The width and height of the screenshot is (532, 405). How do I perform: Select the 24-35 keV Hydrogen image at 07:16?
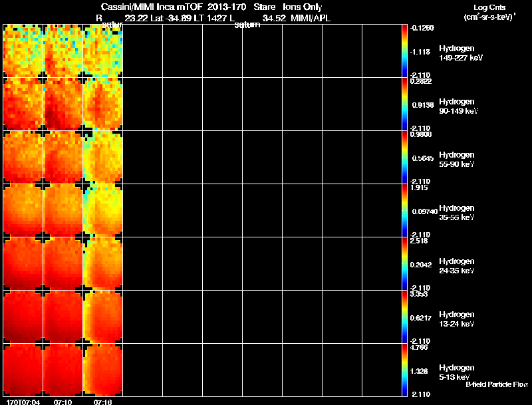103,263
